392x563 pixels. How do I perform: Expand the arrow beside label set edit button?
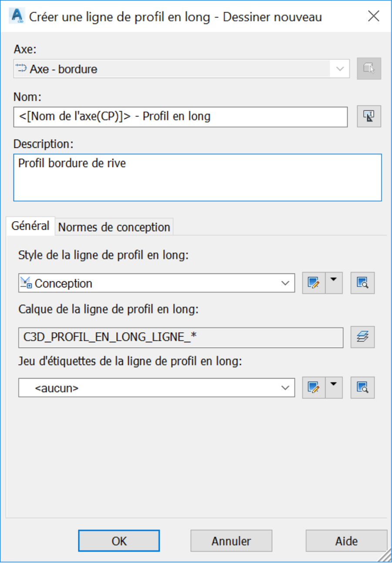tap(334, 387)
